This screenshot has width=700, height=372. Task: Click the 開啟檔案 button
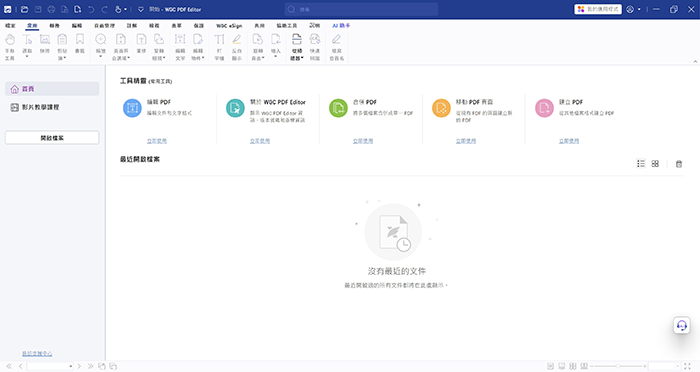pos(52,138)
